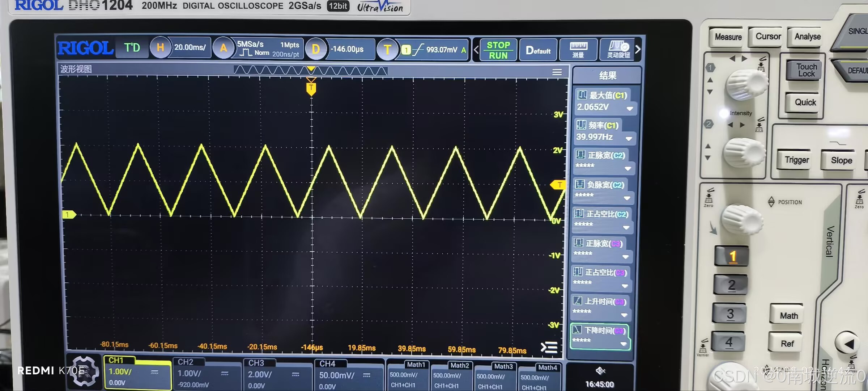
Task: Tap the Cursor hardware key
Action: tap(768, 37)
